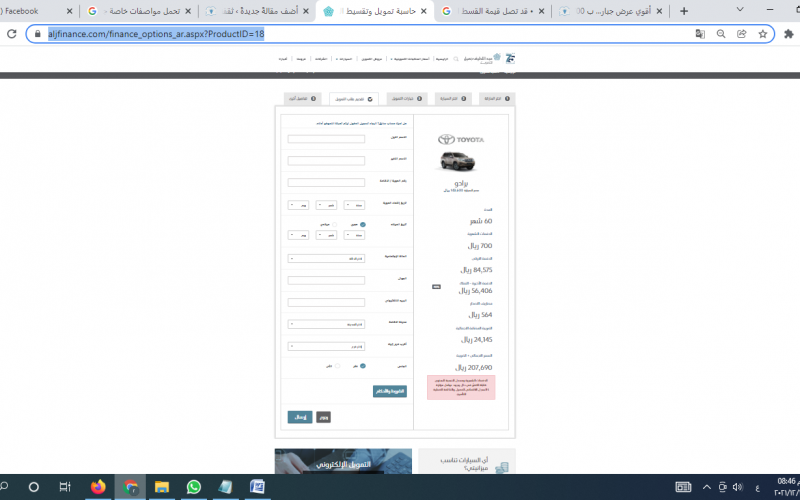Switch to the قد تصل قيمة القسط browser tab
Image resolution: width=800 pixels, height=500 pixels.
click(492, 11)
